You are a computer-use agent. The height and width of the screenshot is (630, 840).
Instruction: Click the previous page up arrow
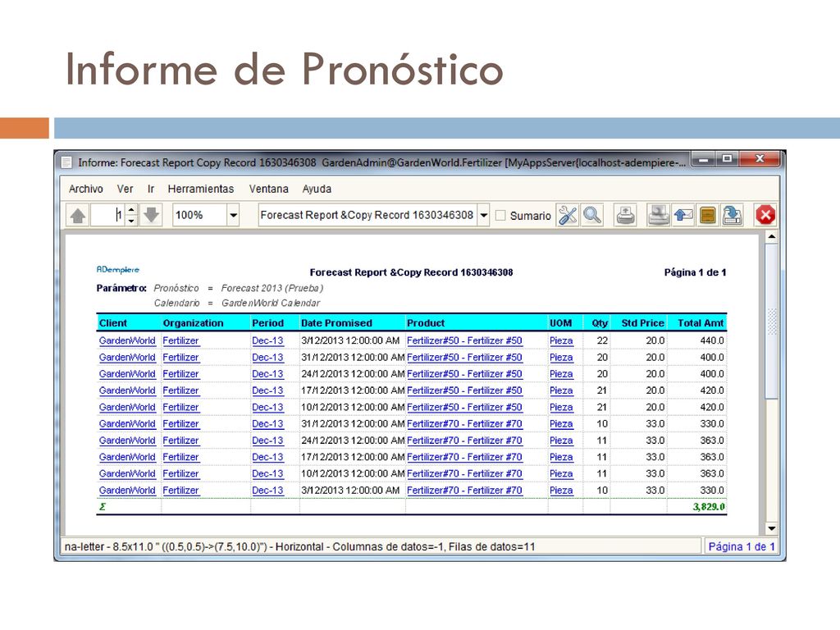point(78,216)
